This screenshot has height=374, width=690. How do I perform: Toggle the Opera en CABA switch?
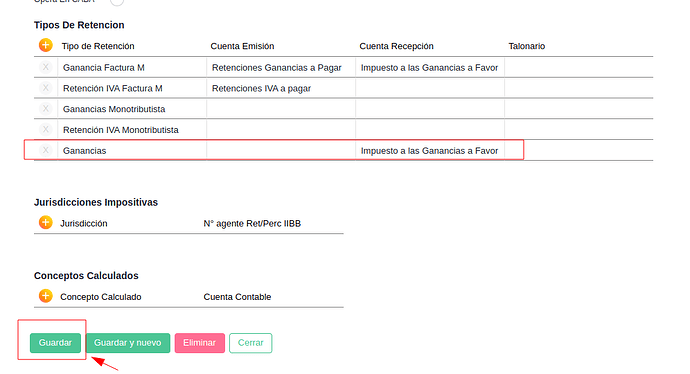click(117, 2)
